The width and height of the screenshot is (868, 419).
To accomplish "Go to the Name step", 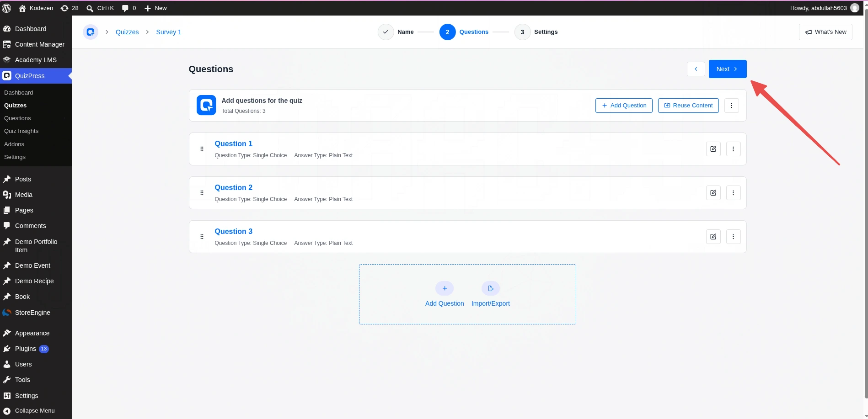I will [396, 32].
